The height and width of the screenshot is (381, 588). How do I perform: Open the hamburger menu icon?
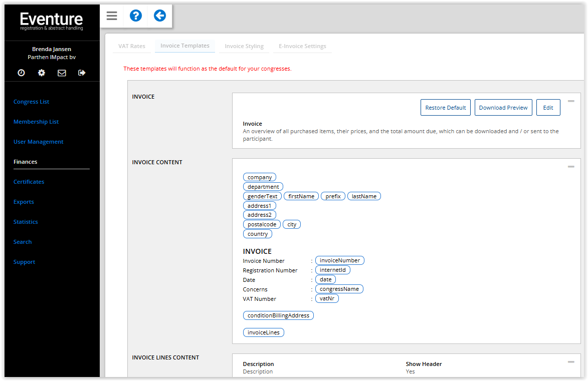click(112, 16)
